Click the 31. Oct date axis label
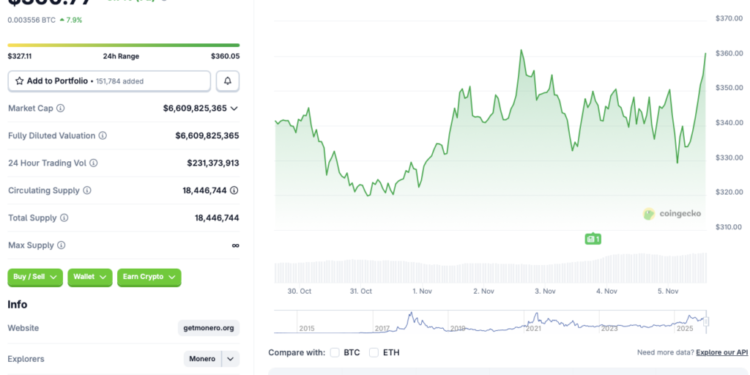The width and height of the screenshot is (750, 375). [x=361, y=291]
